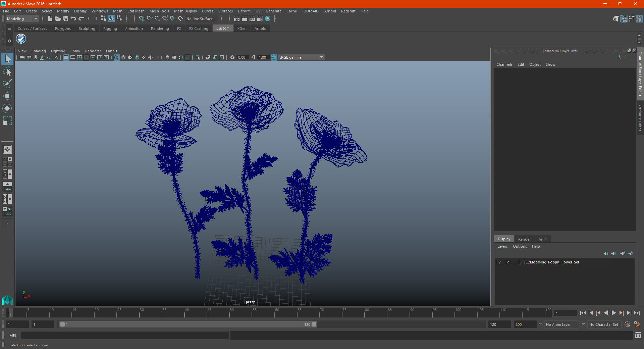This screenshot has width=644, height=349.
Task: Create a new empty layer
Action: point(623,253)
